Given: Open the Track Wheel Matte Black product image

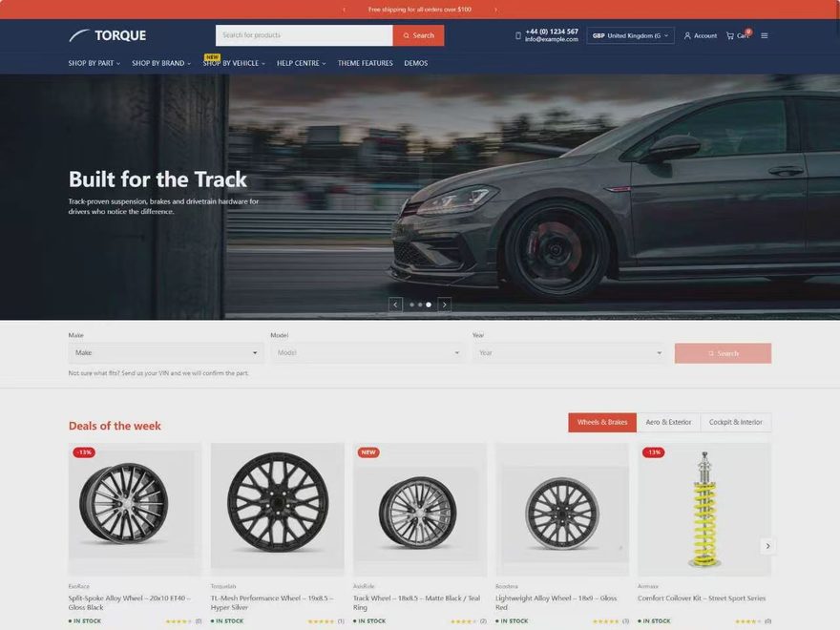Looking at the screenshot, I should pyautogui.click(x=420, y=510).
